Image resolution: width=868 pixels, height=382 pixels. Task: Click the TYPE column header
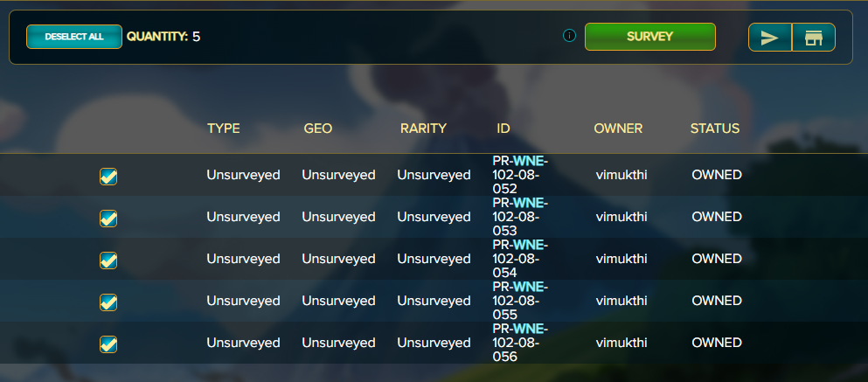coord(224,128)
